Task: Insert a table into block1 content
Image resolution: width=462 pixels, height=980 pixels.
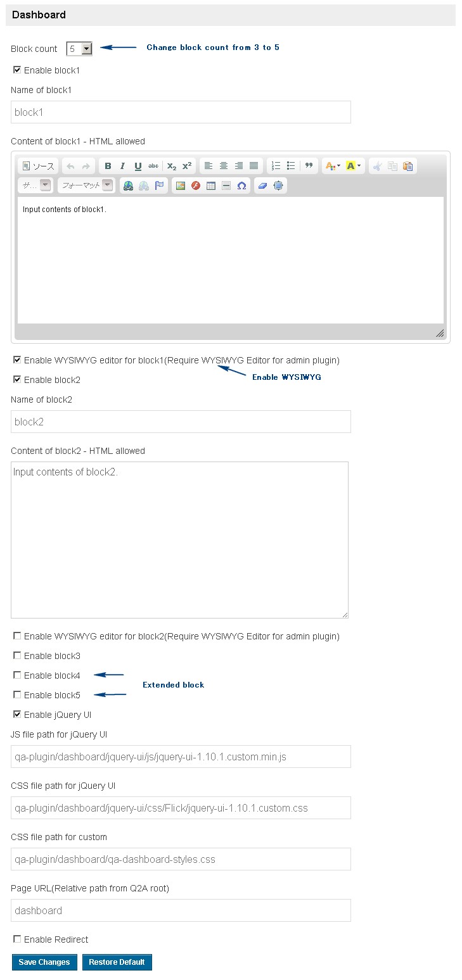Action: 211,185
